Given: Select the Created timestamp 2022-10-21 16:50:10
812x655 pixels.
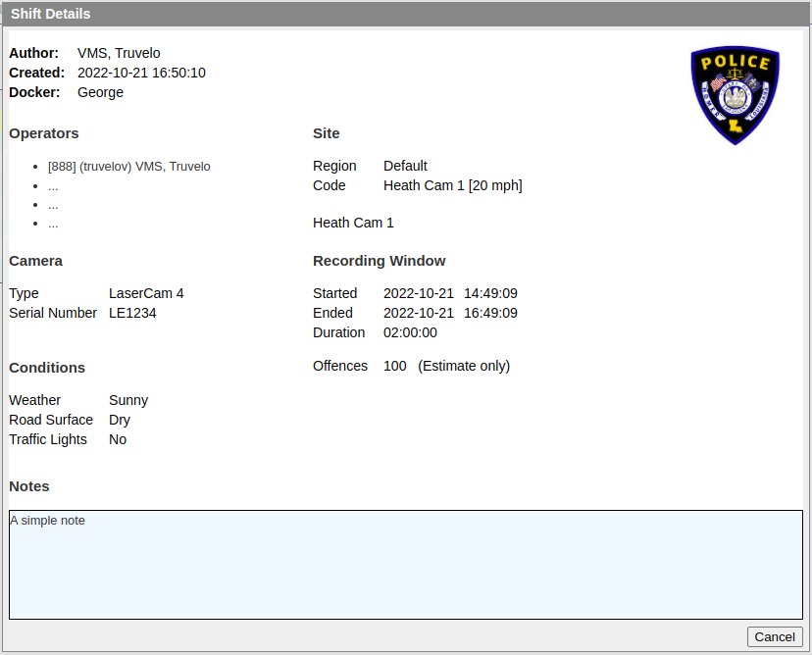Looking at the screenshot, I should pyautogui.click(x=141, y=73).
